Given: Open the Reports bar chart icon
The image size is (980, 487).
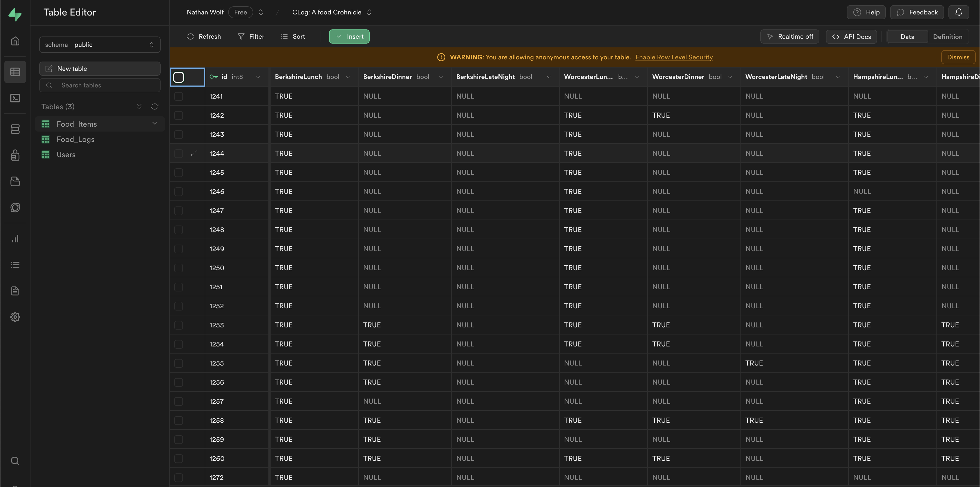Looking at the screenshot, I should point(15,239).
